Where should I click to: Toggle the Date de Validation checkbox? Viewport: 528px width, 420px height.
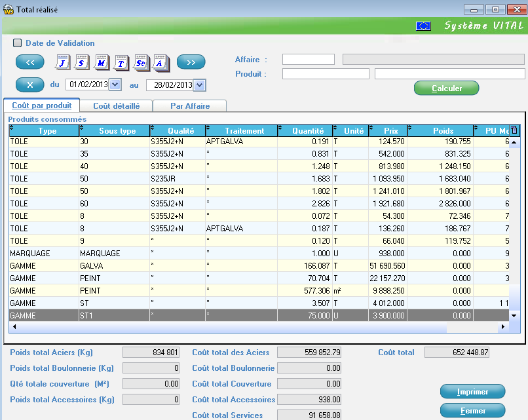(x=18, y=43)
